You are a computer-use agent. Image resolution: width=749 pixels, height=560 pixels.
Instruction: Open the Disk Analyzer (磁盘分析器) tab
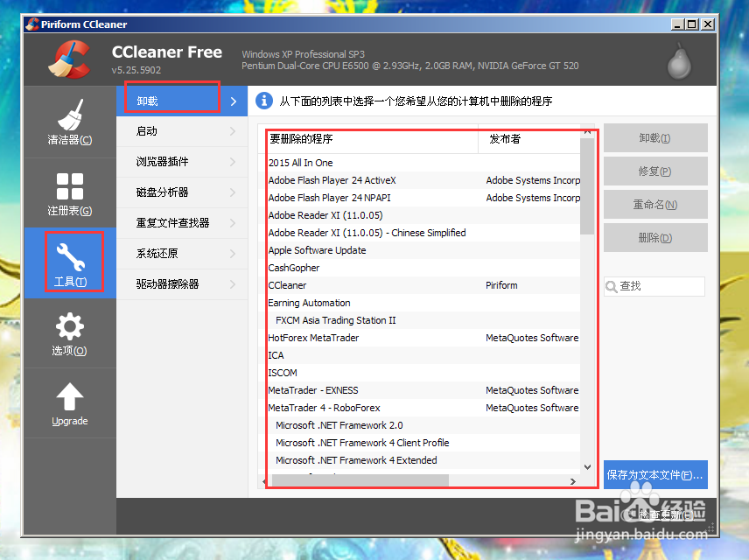(182, 192)
